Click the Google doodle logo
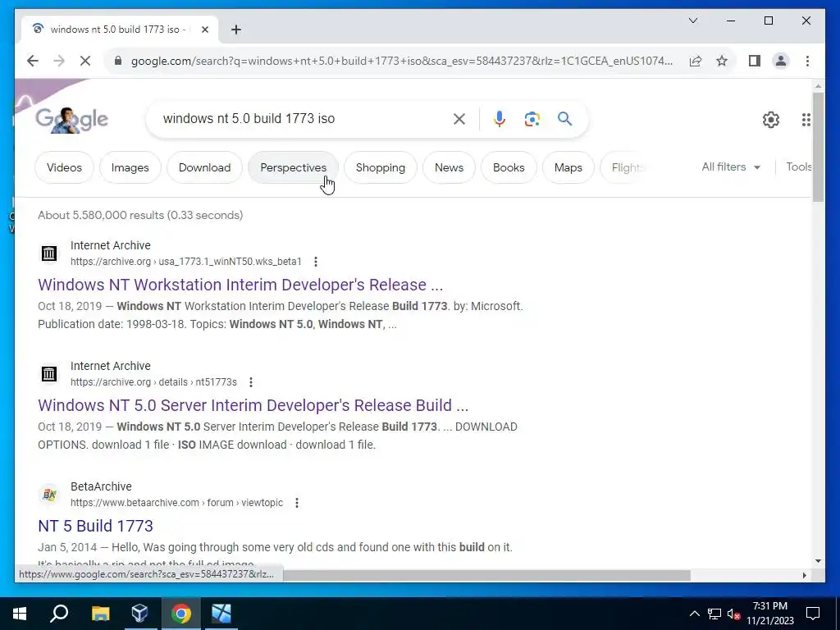This screenshot has width=840, height=630. [x=72, y=119]
